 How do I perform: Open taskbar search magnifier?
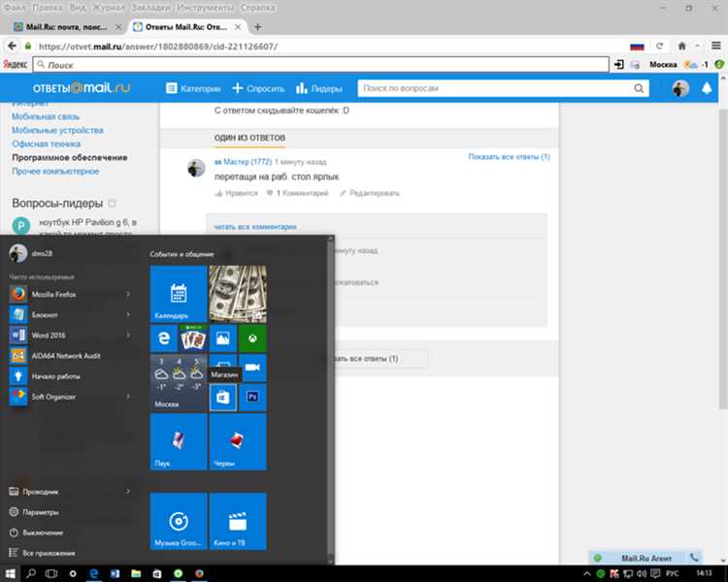pyautogui.click(x=31, y=573)
